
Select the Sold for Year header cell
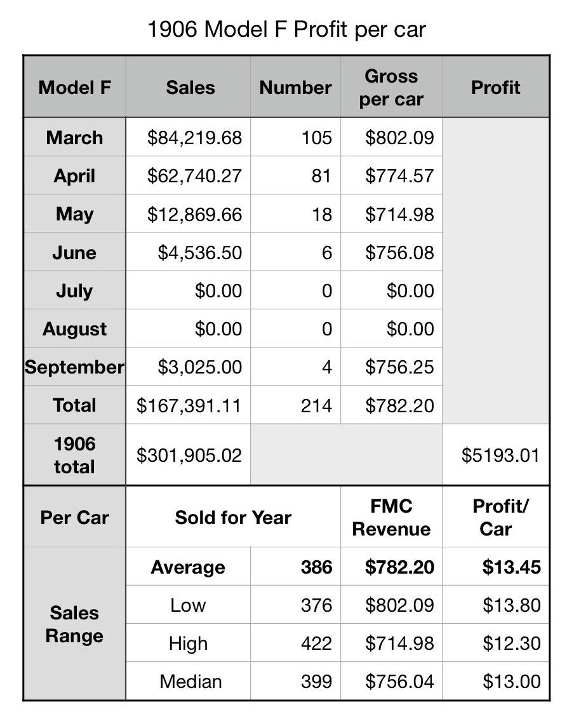[233, 517]
